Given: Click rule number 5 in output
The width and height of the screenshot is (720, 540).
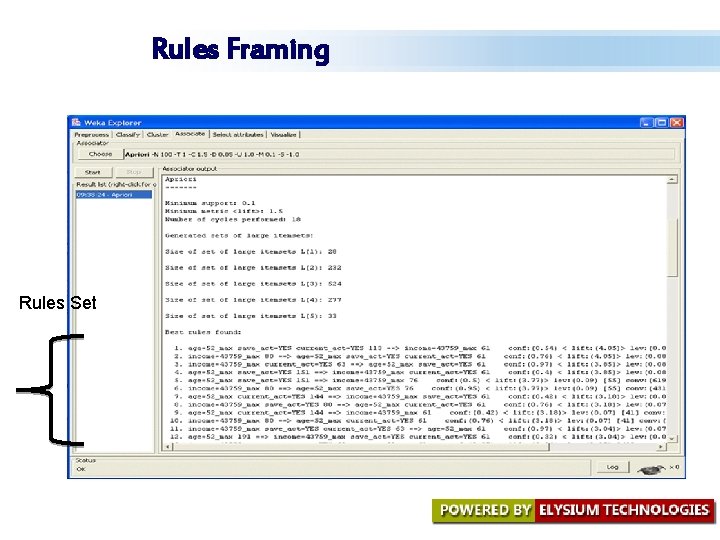Looking at the screenshot, I should coord(420,380).
